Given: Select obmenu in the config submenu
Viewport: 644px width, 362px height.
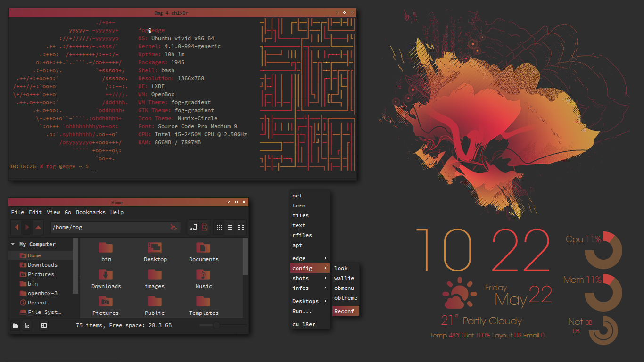Looking at the screenshot, I should (346, 288).
